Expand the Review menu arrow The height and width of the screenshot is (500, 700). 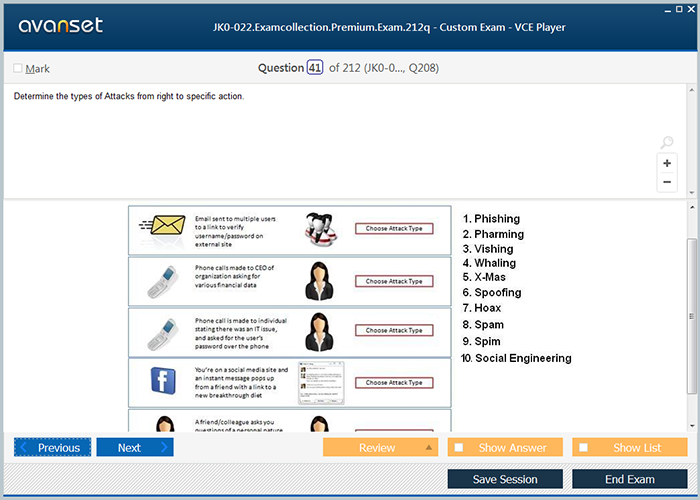(x=429, y=447)
